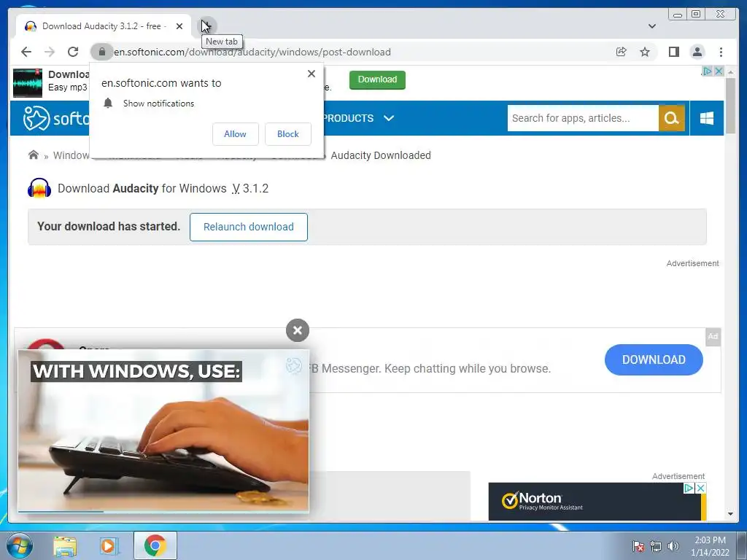Close the floating video with the X button
This screenshot has height=560, width=747.
tap(298, 330)
